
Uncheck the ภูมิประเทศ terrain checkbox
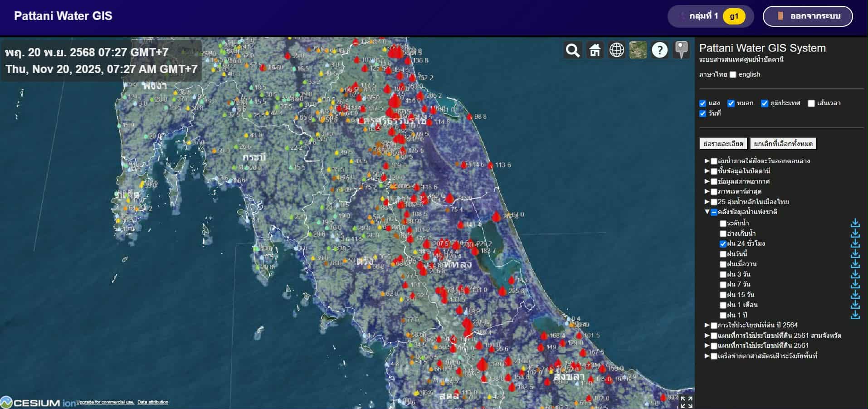coord(765,103)
